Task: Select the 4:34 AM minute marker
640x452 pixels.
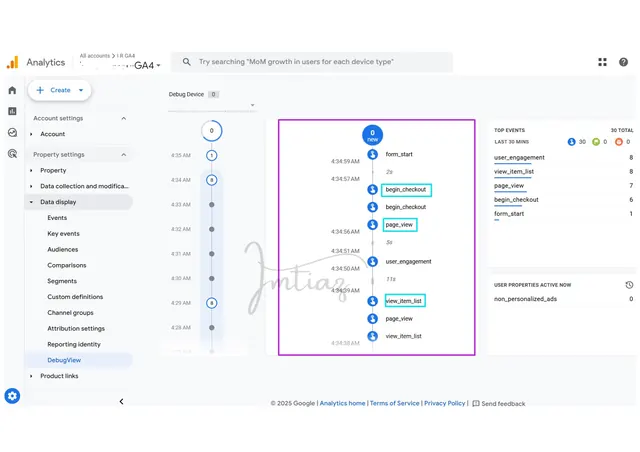Action: point(211,180)
